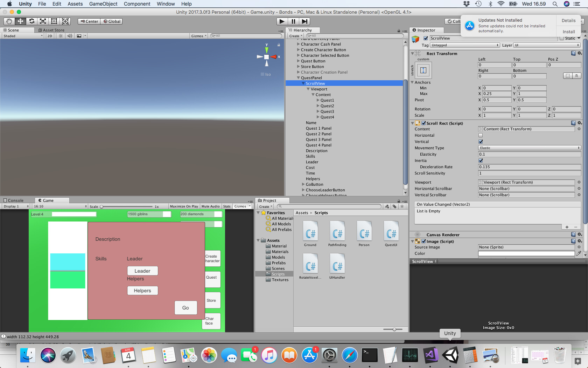
Task: Select the Rect Transform tool
Action: click(54, 21)
